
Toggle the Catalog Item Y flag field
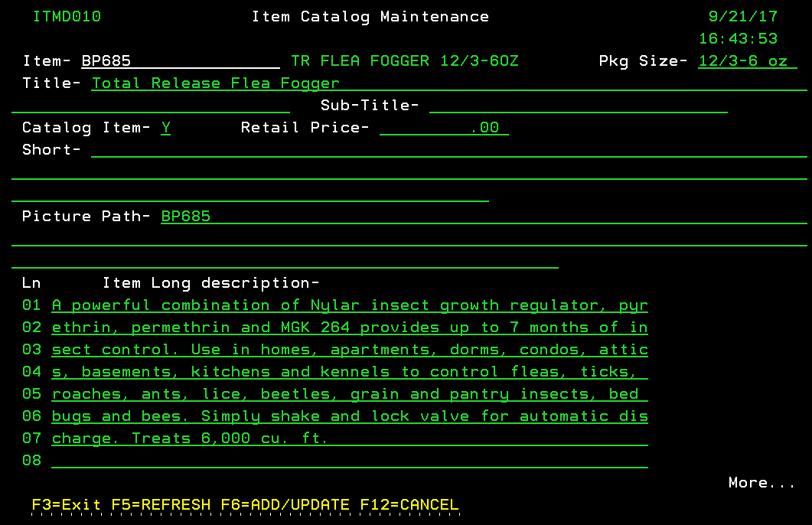(166, 128)
